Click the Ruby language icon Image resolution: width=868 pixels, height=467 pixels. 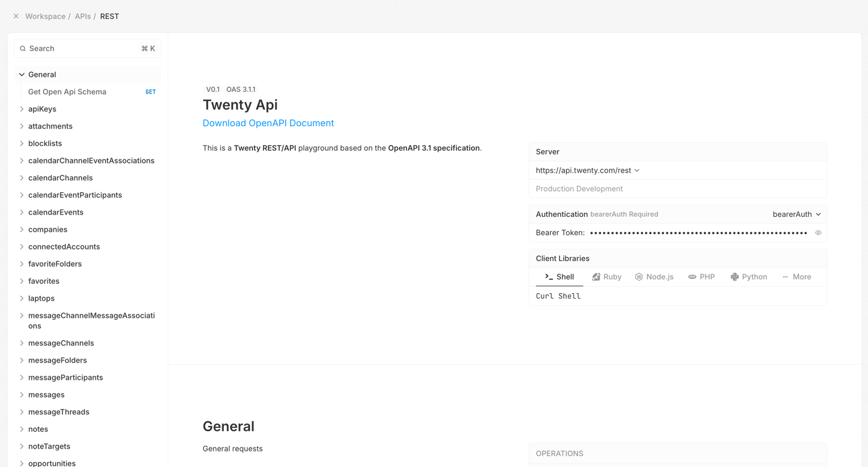(x=596, y=277)
